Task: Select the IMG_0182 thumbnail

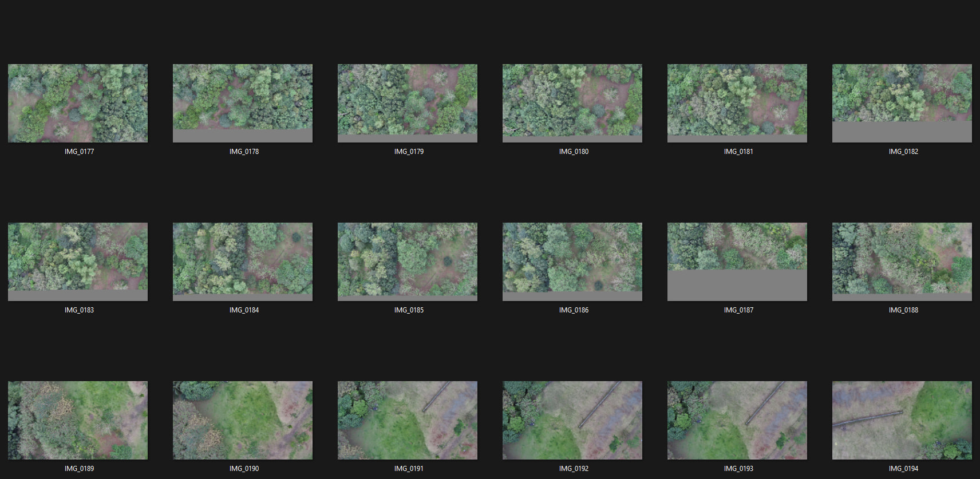Action: tap(902, 103)
